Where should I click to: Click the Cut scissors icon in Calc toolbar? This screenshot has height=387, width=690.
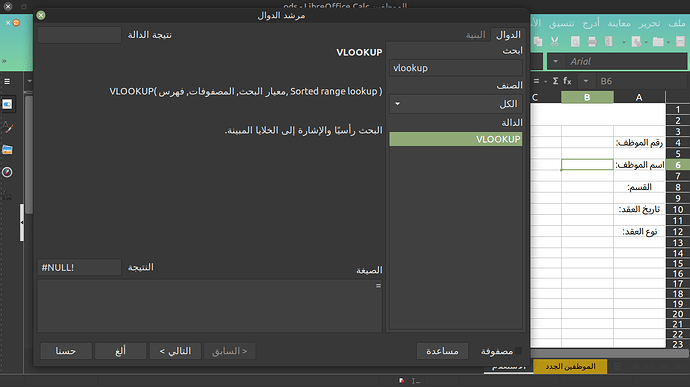point(554,42)
